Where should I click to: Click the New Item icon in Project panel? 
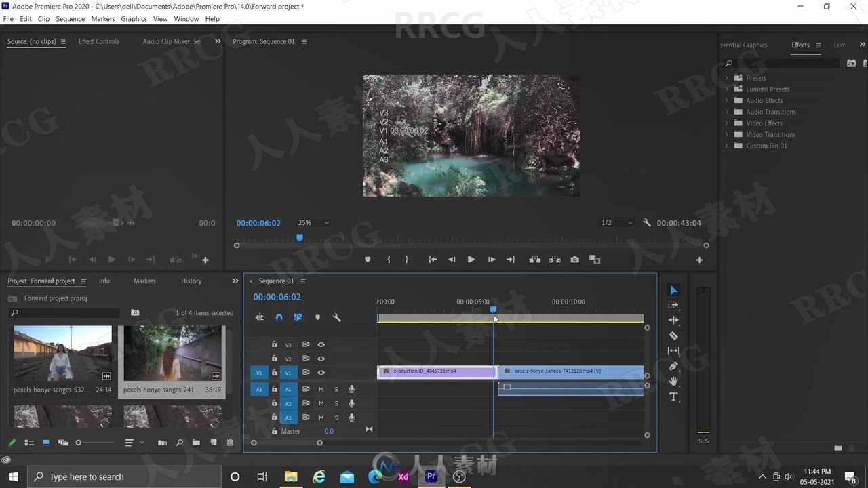[x=213, y=443]
